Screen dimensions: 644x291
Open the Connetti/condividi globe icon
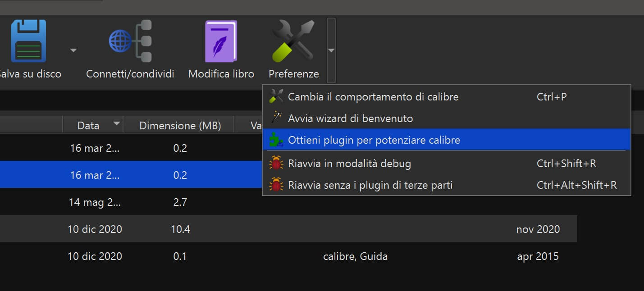click(130, 41)
